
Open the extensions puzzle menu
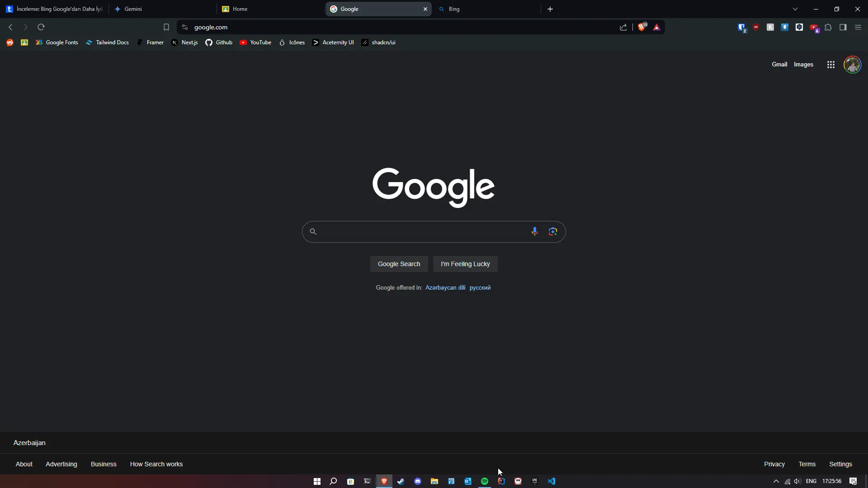(x=828, y=27)
